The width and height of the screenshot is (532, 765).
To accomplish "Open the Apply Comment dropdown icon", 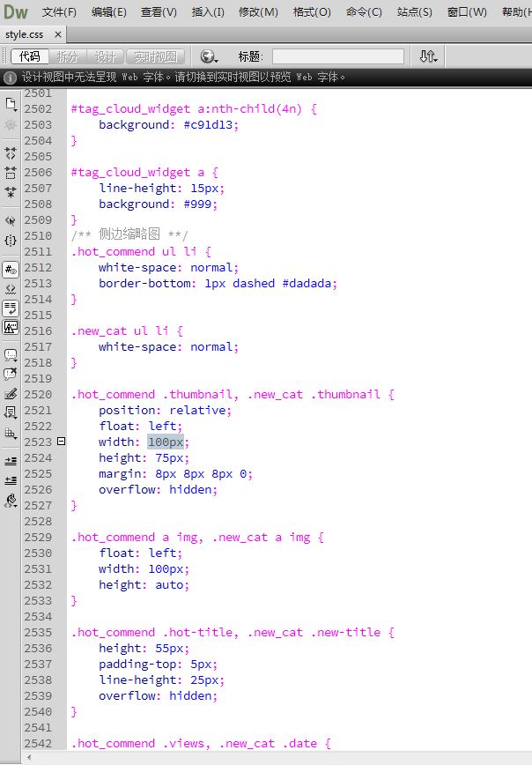I will pyautogui.click(x=11, y=355).
